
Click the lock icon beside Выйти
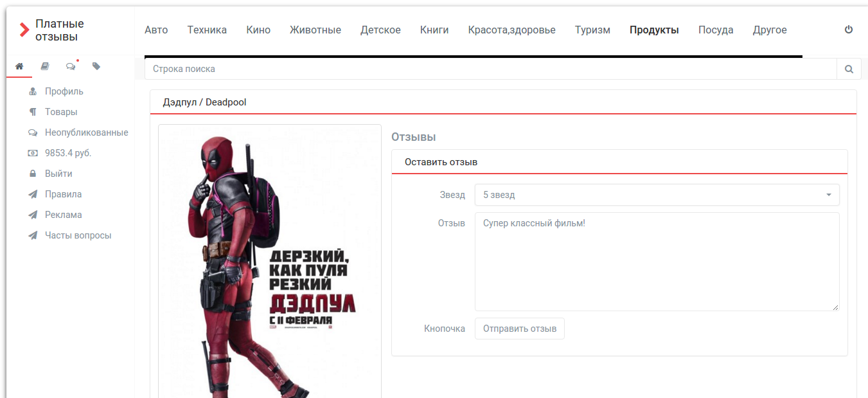point(33,174)
